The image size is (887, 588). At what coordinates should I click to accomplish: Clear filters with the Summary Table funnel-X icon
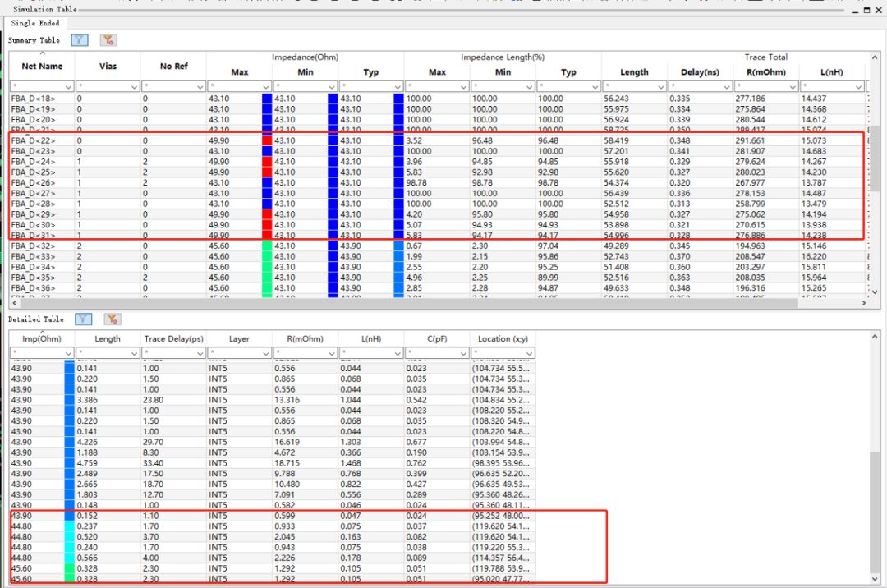point(108,40)
